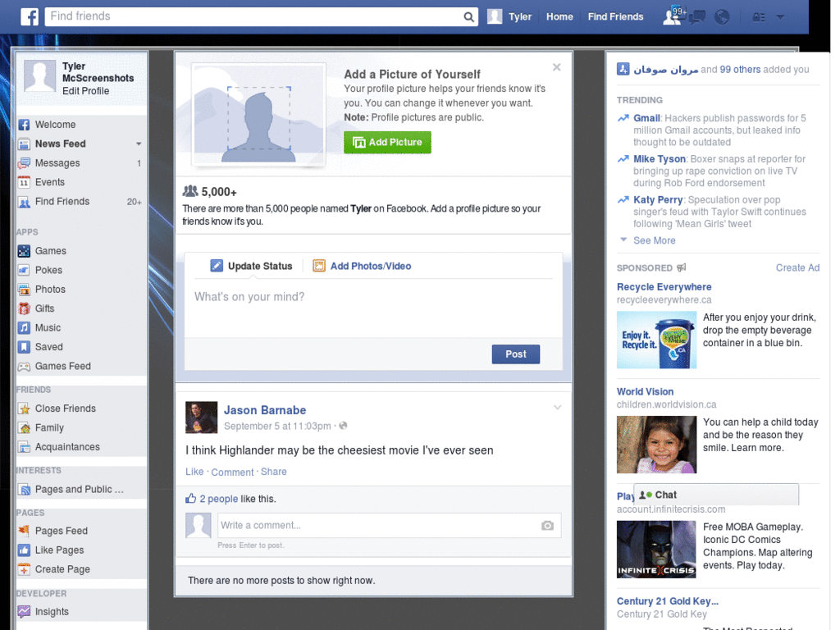Open the Pages Feed icon
This screenshot has width=840, height=630.
(x=24, y=531)
